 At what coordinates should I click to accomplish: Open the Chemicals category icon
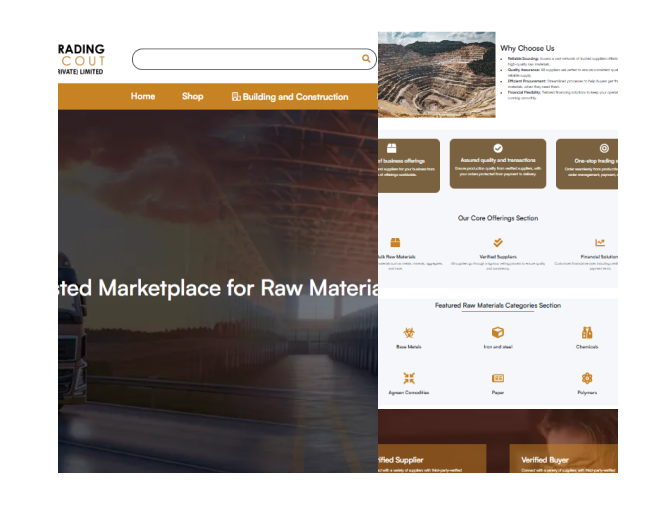tap(587, 332)
